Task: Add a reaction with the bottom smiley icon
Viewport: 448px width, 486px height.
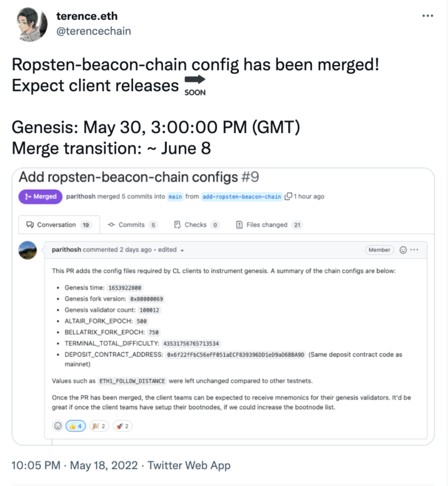Action: coord(58,426)
